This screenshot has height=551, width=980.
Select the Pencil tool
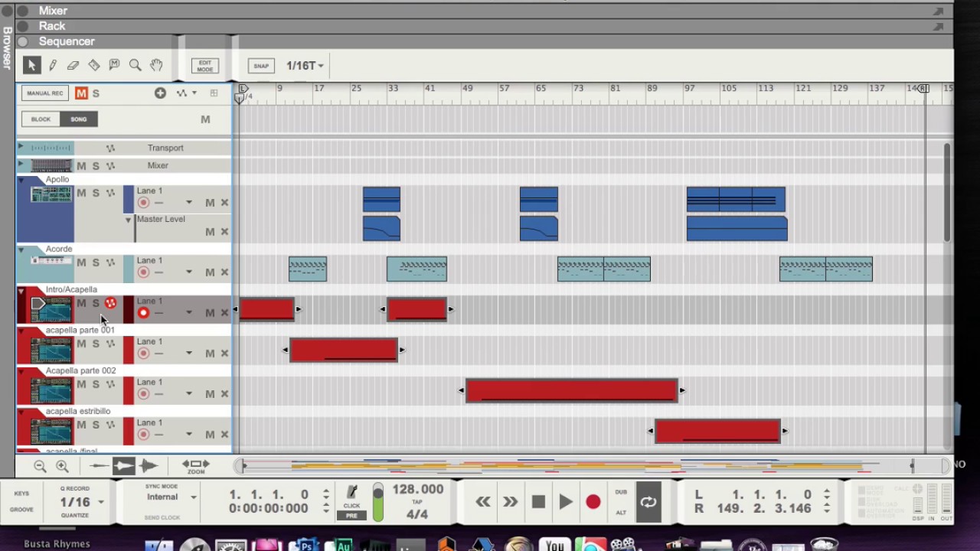tap(53, 66)
